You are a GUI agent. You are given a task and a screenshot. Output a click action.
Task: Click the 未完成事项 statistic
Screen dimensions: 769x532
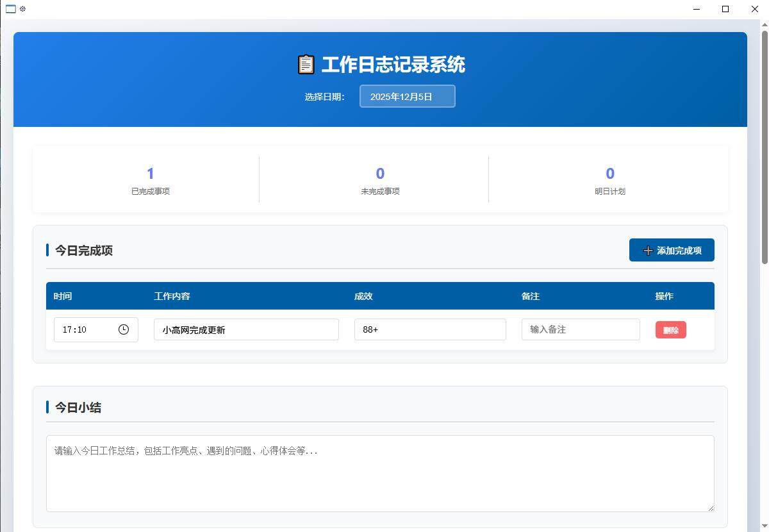tap(380, 179)
